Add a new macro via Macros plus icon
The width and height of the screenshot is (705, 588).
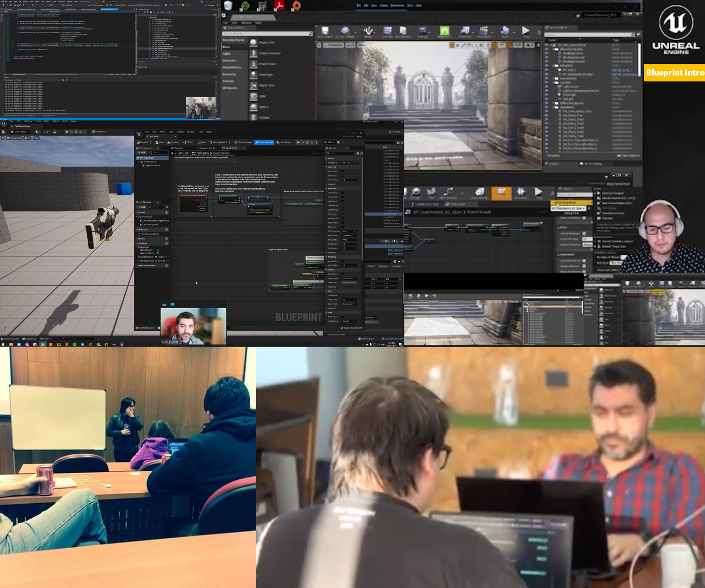167,239
